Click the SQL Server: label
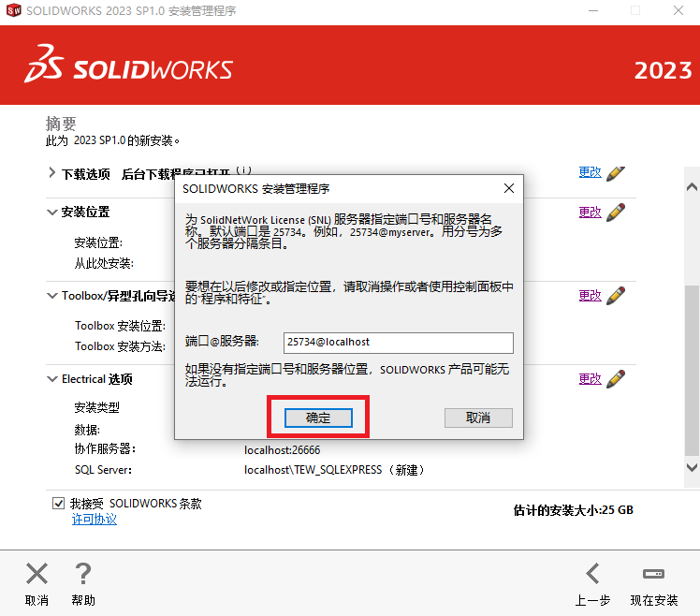This screenshot has height=616, width=700. [103, 470]
